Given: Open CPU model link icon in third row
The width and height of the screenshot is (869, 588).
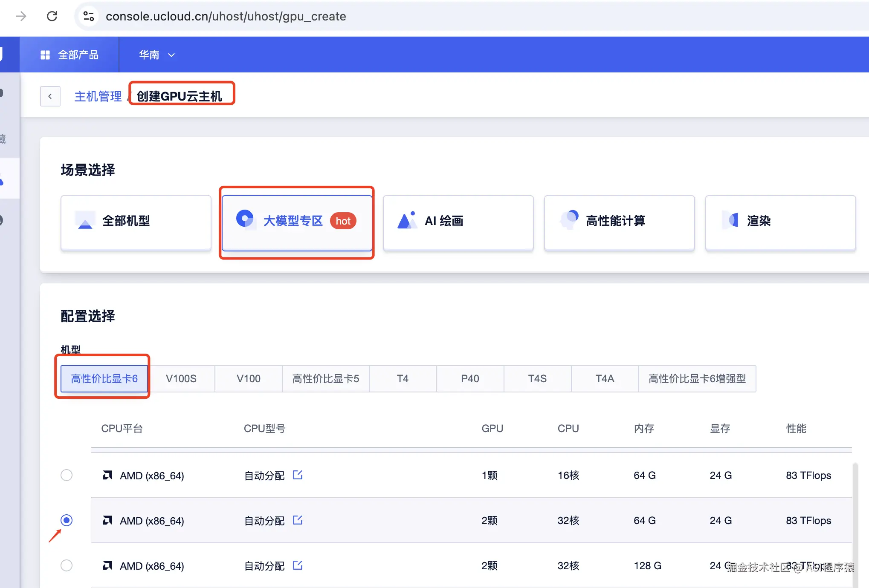Looking at the screenshot, I should [x=298, y=565].
